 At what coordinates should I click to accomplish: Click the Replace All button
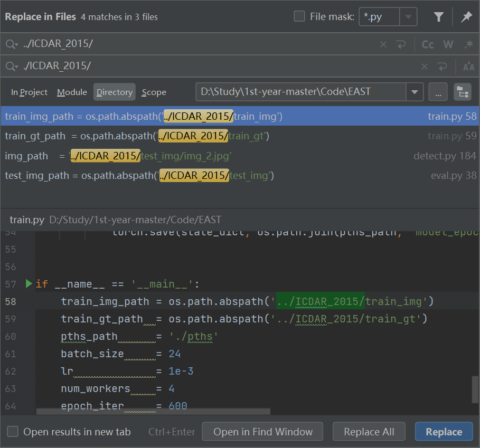(369, 432)
